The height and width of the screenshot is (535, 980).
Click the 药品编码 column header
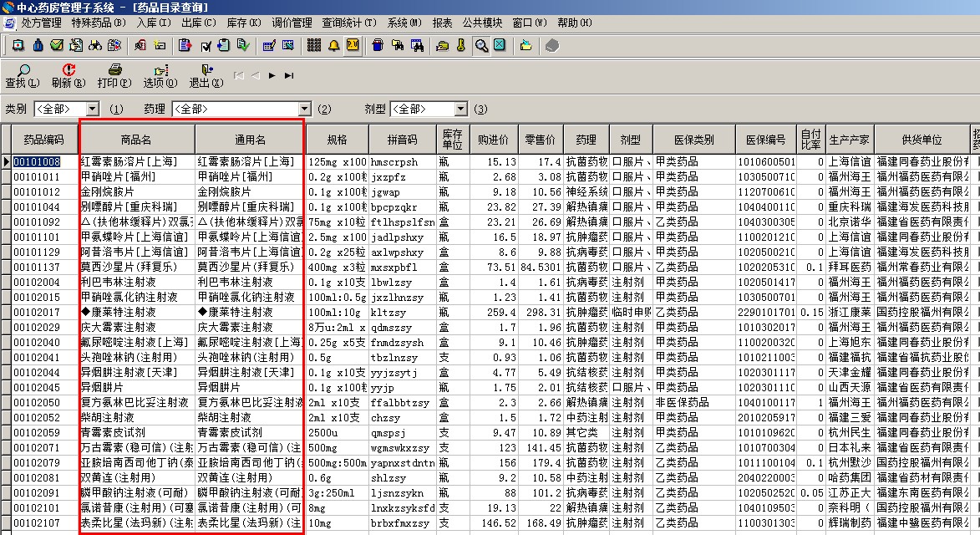click(x=43, y=140)
